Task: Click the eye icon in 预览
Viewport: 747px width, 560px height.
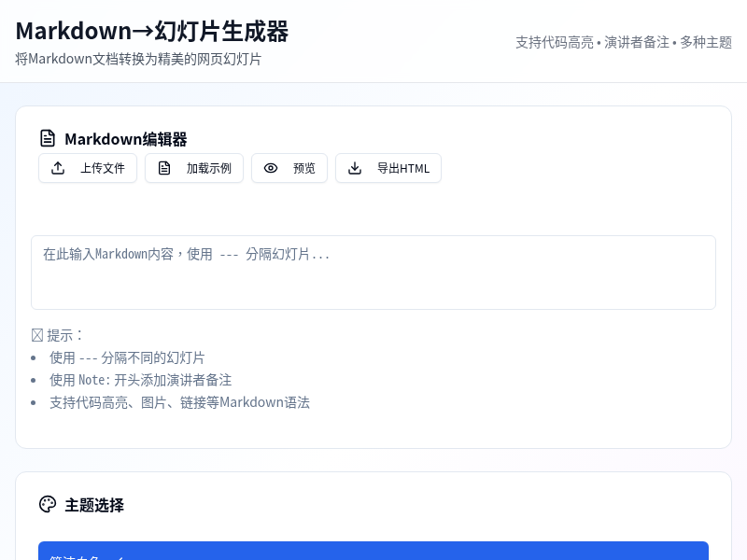Action: coord(271,168)
